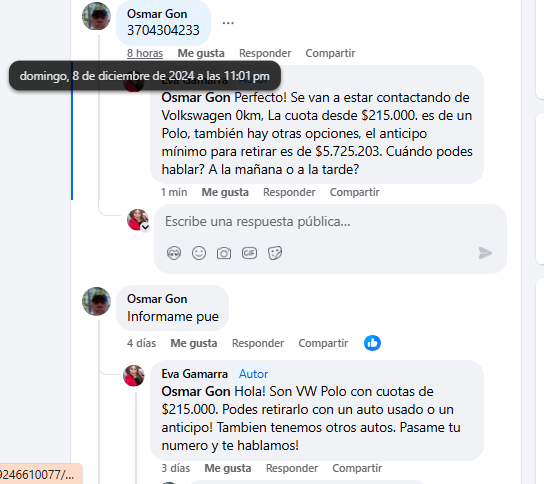
Task: Open three-dot options for phone number comment
Action: coord(228,23)
